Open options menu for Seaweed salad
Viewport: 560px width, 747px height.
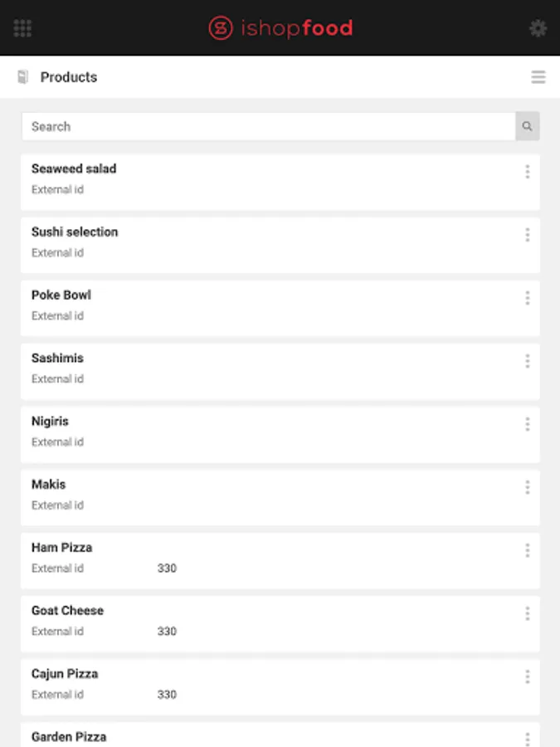(527, 172)
